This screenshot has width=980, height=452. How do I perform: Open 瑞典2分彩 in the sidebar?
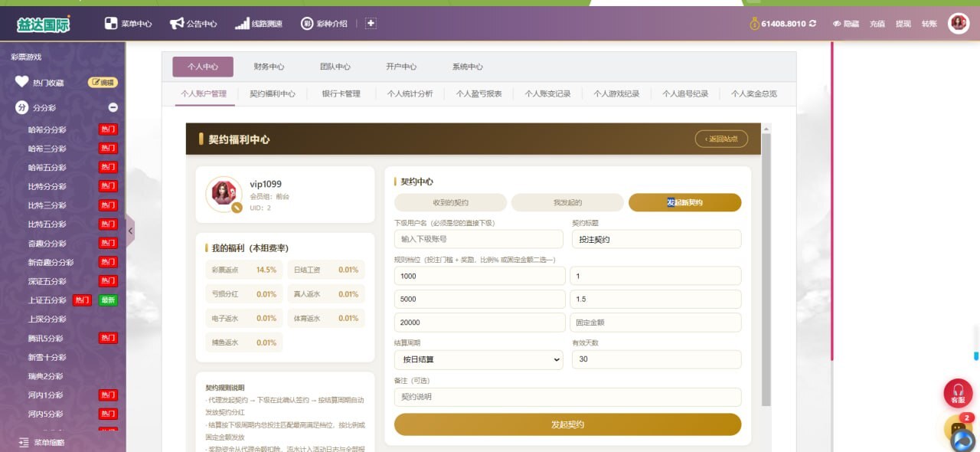(x=46, y=376)
